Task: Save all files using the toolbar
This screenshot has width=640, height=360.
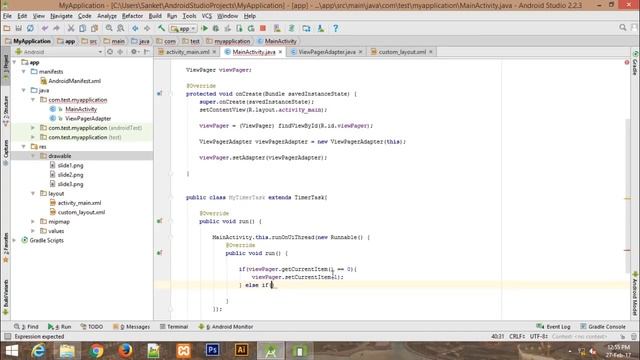Action: coord(18,28)
